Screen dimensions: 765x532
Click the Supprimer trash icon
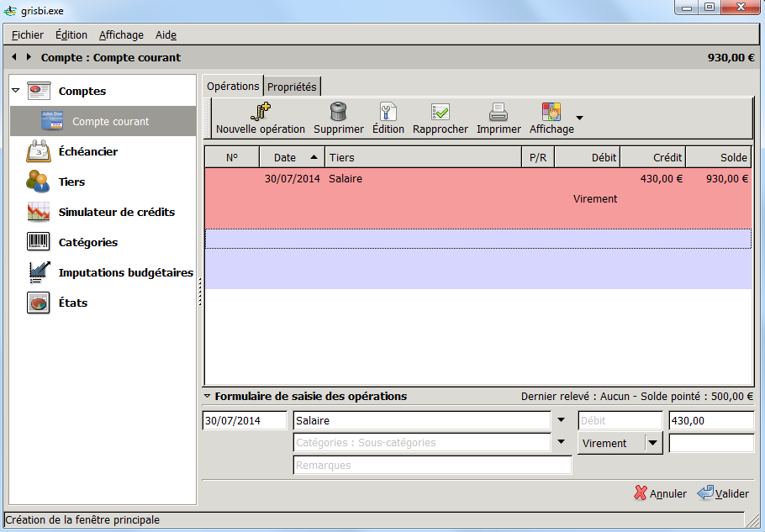[x=339, y=109]
